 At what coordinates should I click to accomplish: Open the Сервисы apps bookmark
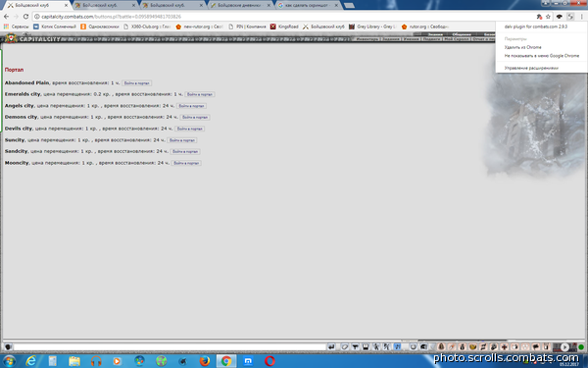click(x=16, y=26)
